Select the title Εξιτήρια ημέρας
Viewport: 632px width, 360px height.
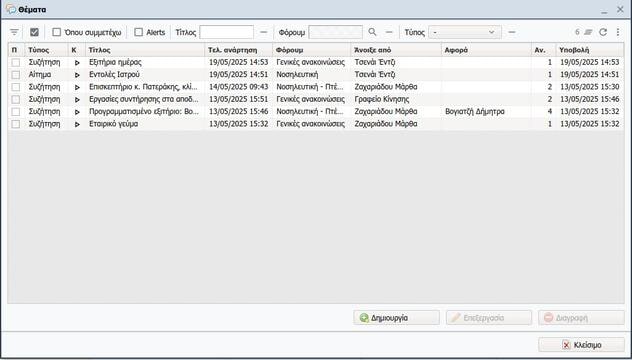[x=115, y=62]
